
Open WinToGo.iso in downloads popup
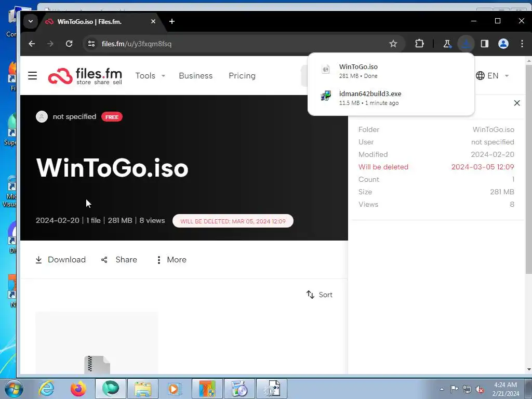[391, 71]
